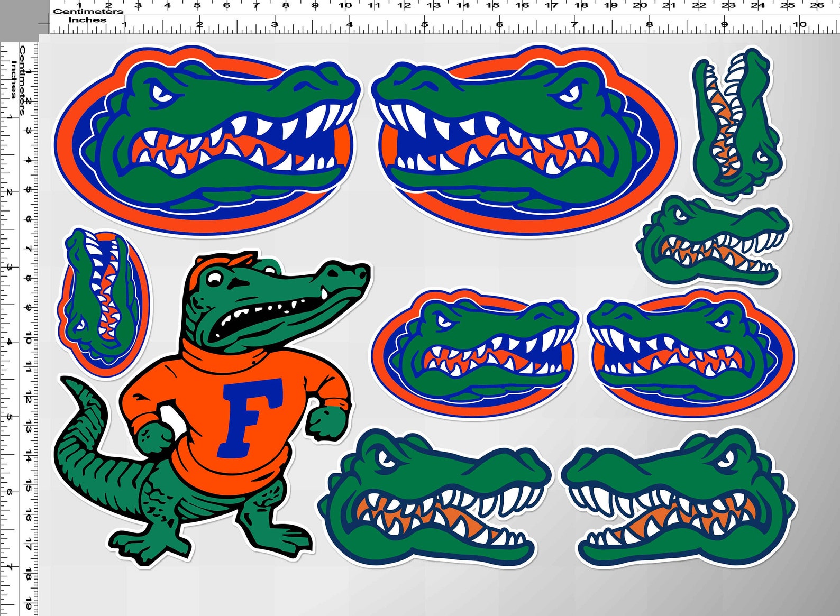This screenshot has height=616, width=840.
Task: Select the small navy-outlined gator head under the vertical one
Action: 714,241
